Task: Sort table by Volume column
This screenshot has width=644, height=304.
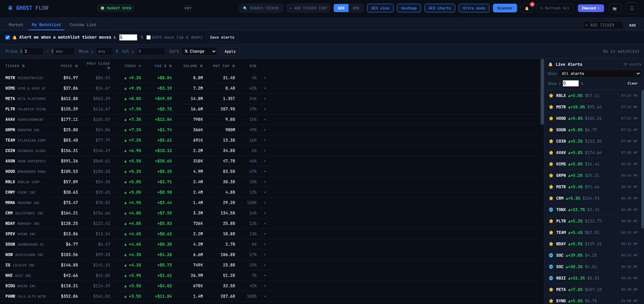Action: point(193,65)
